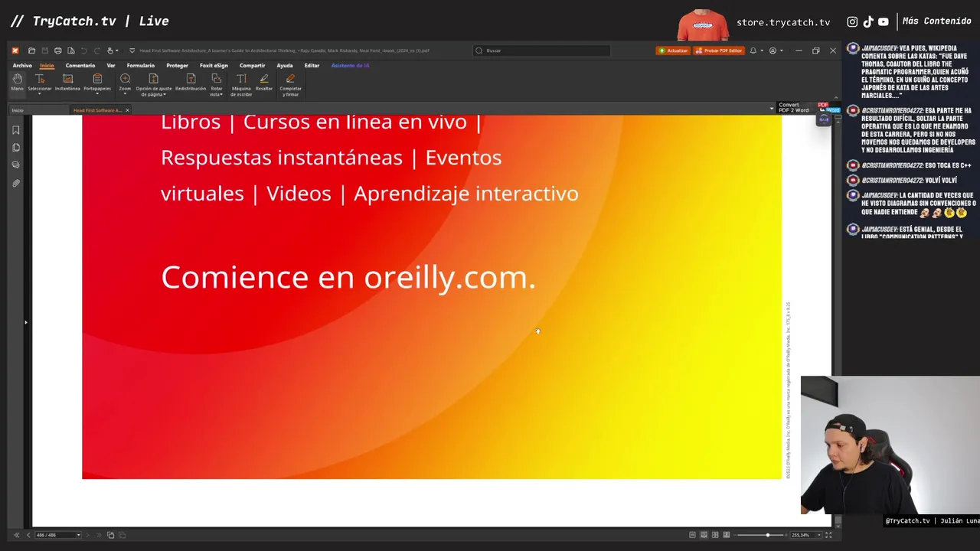Screen dimensions: 980x551
Task: Open the Asistente de IA tab
Action: (x=350, y=66)
